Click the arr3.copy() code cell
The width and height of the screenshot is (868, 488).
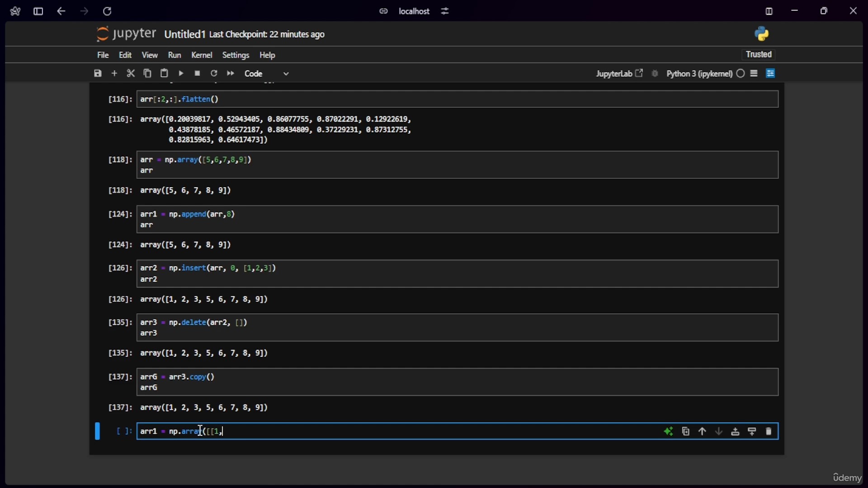(458, 382)
